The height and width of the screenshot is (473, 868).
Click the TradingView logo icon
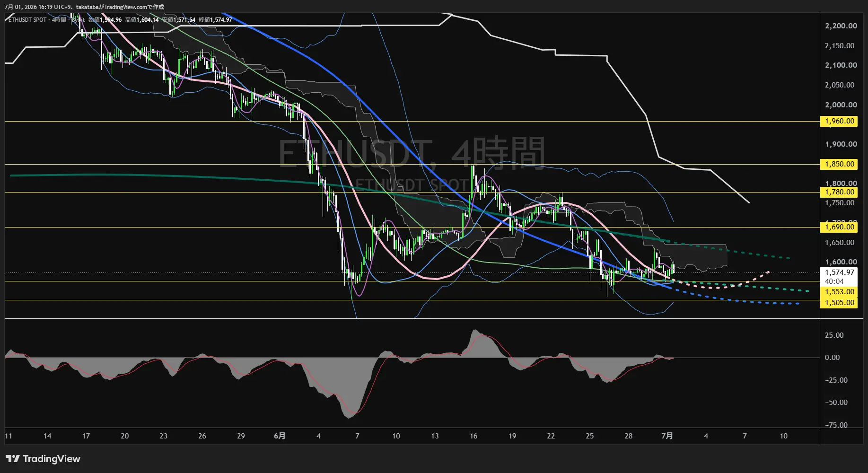point(13,459)
